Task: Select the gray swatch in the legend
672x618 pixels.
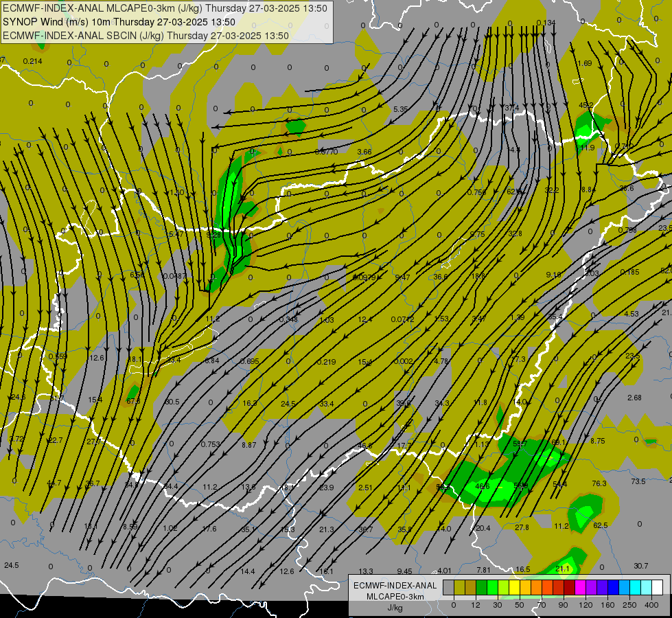Action: point(448,587)
